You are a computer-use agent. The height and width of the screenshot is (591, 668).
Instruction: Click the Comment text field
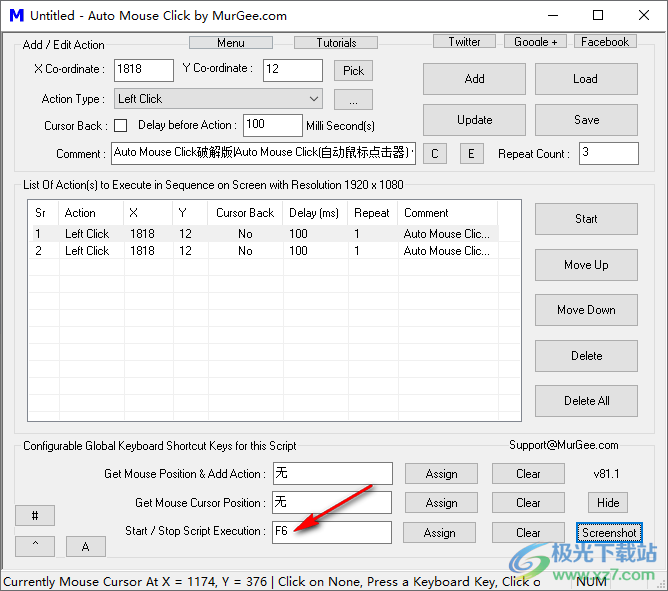click(263, 153)
